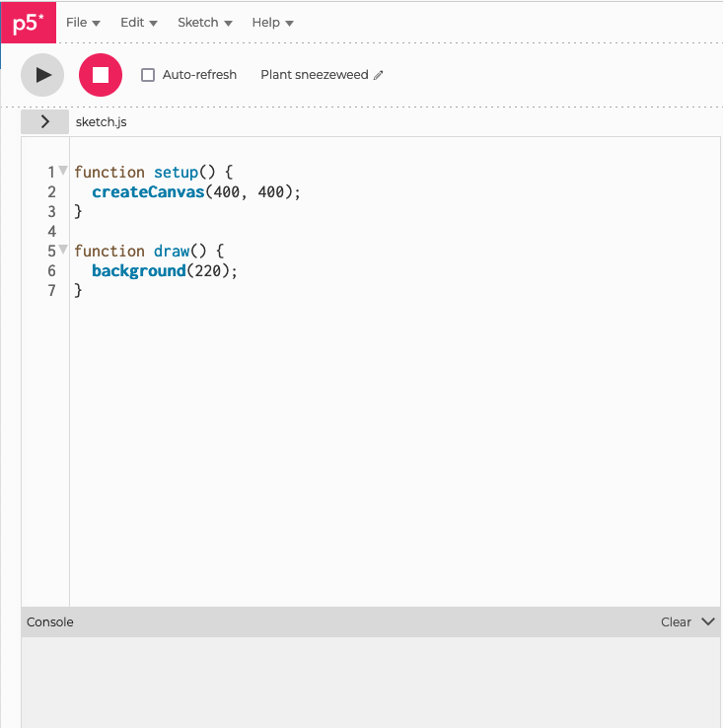Click line number 4 in the gutter

[x=51, y=231]
